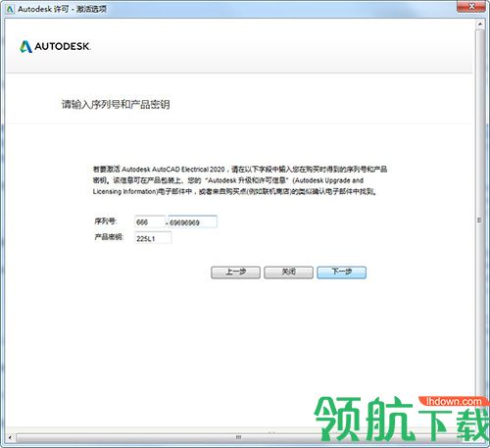
Task: Click the 序列号 label text
Action: coord(106,222)
